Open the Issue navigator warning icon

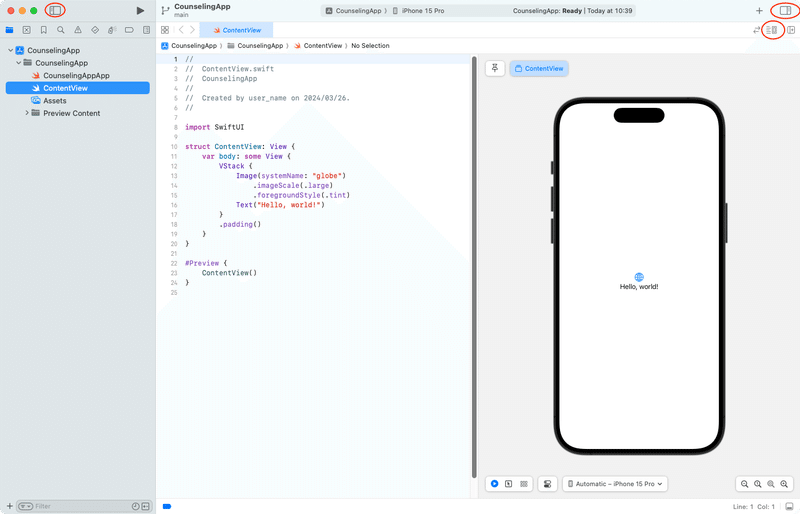[78, 30]
